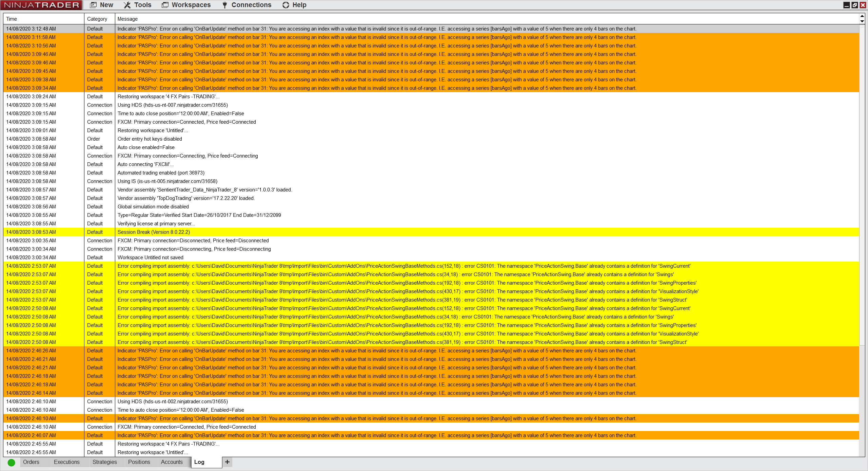
Task: Open the Connections menu
Action: coord(246,5)
